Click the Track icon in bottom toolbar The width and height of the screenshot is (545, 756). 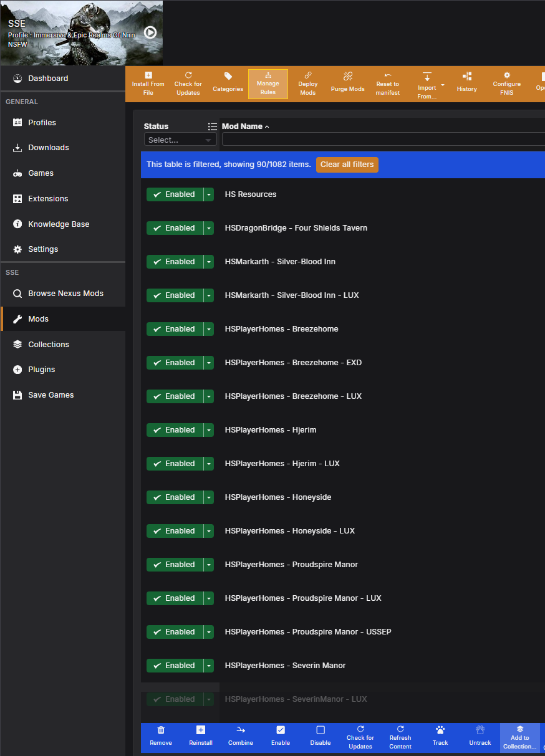[x=440, y=737]
